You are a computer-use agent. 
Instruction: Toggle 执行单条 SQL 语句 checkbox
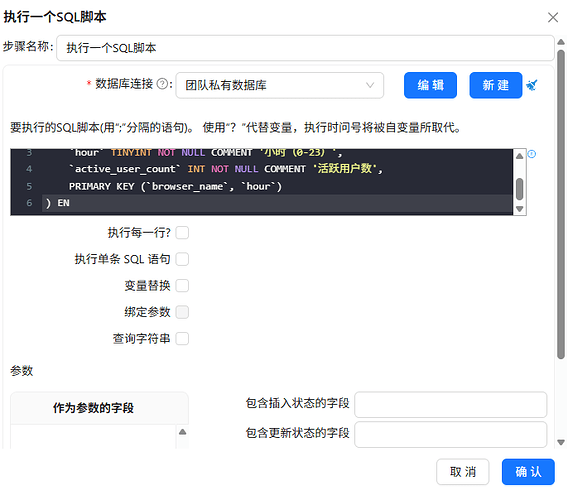pos(182,259)
